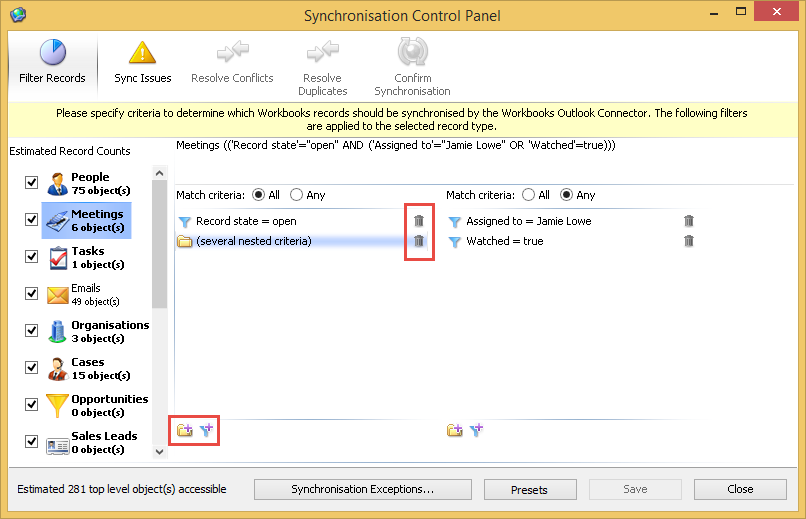Remove the Watched = true filter
Viewport: 806px width, 519px height.
(x=689, y=240)
